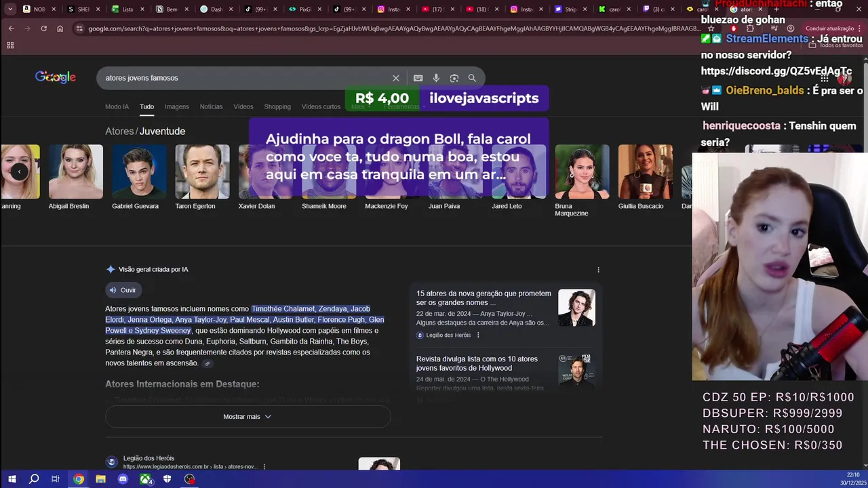Click the 'Mackenzie Foy' actor name

(x=387, y=206)
